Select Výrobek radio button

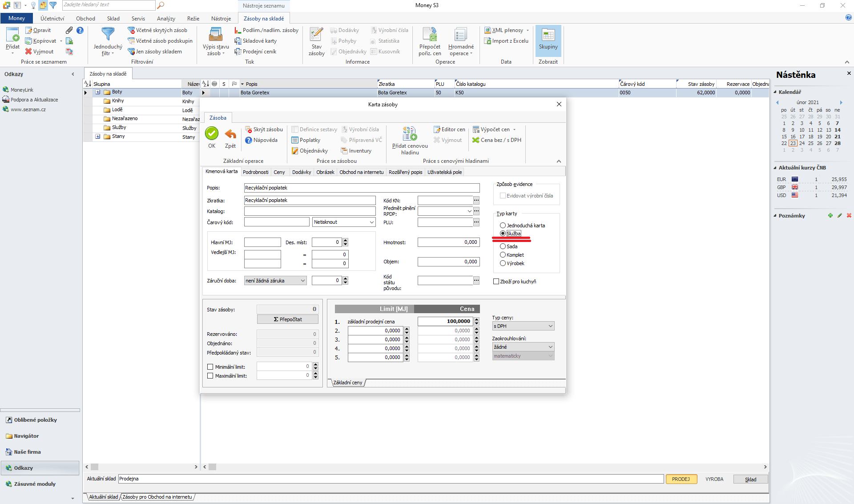(x=503, y=263)
